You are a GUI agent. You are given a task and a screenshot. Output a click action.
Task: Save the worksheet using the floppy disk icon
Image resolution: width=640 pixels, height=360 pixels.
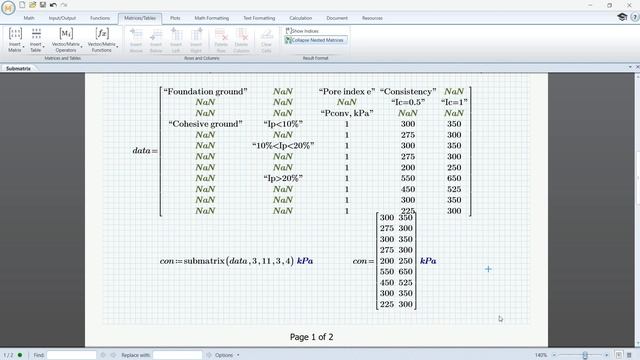tap(43, 5)
